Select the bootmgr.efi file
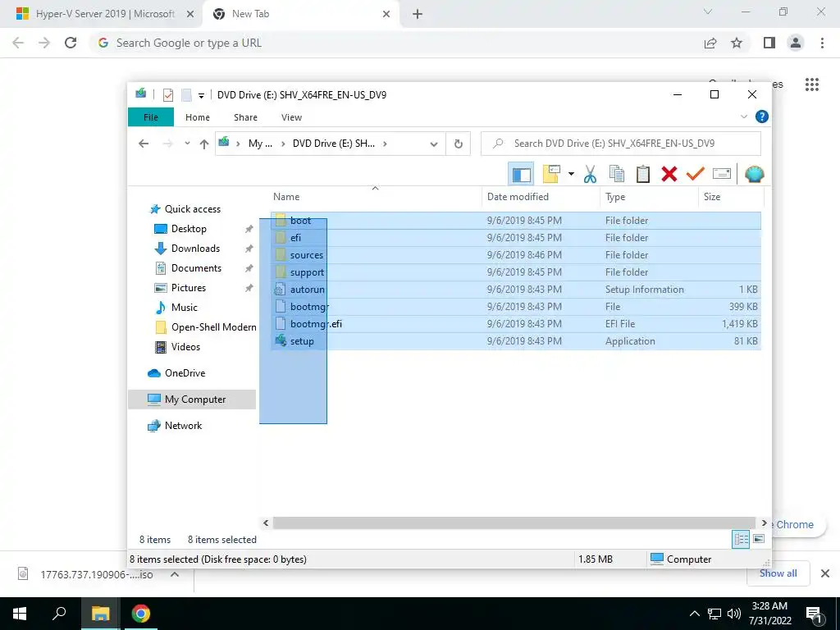This screenshot has width=840, height=630. click(515, 323)
